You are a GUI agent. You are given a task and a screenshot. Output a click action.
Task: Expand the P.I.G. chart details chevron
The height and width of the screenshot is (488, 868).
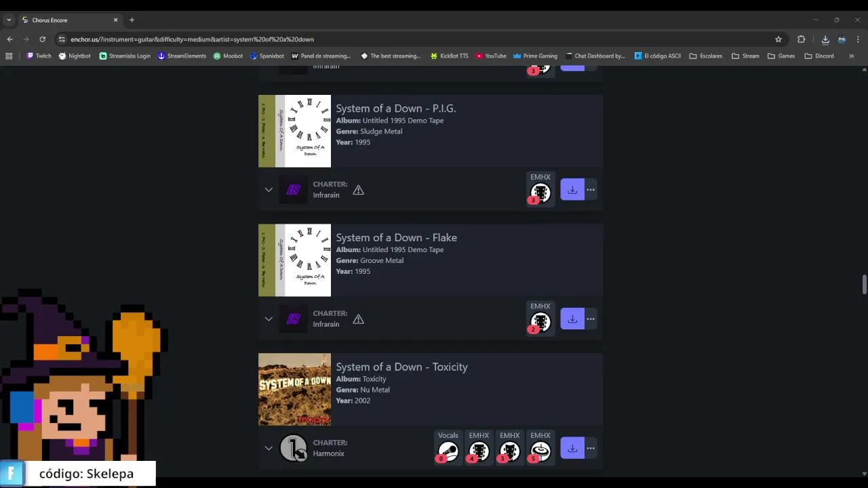(x=269, y=190)
